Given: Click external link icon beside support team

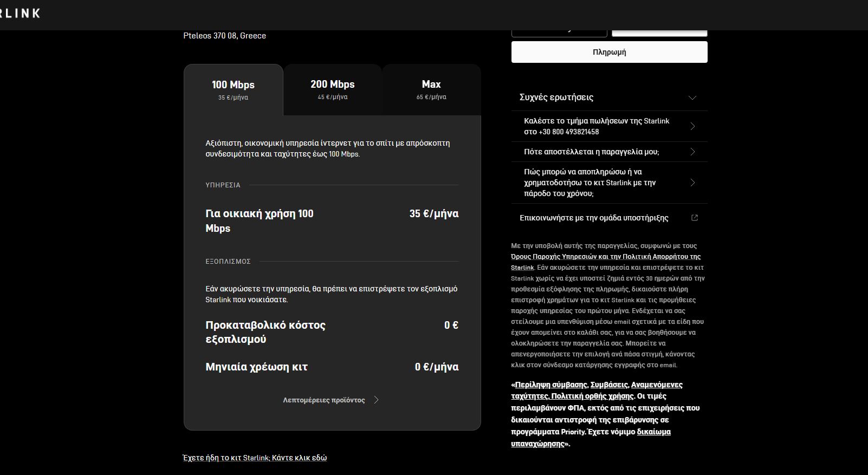Looking at the screenshot, I should point(695,218).
